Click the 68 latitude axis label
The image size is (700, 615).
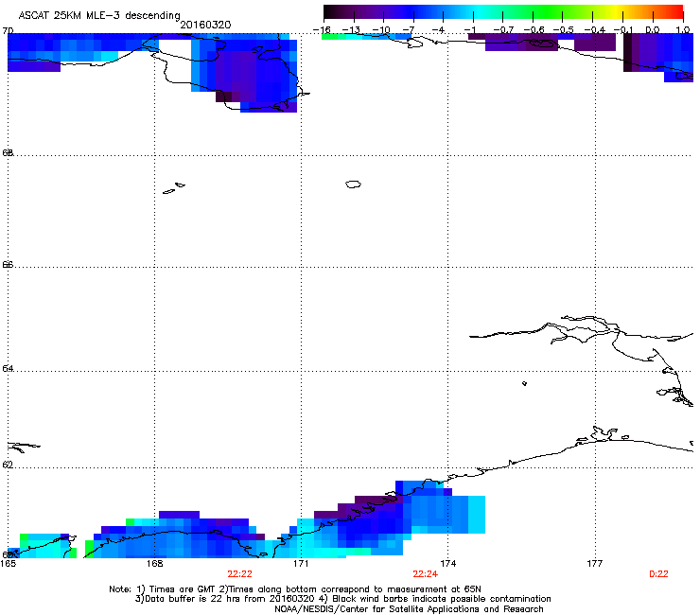[8, 152]
